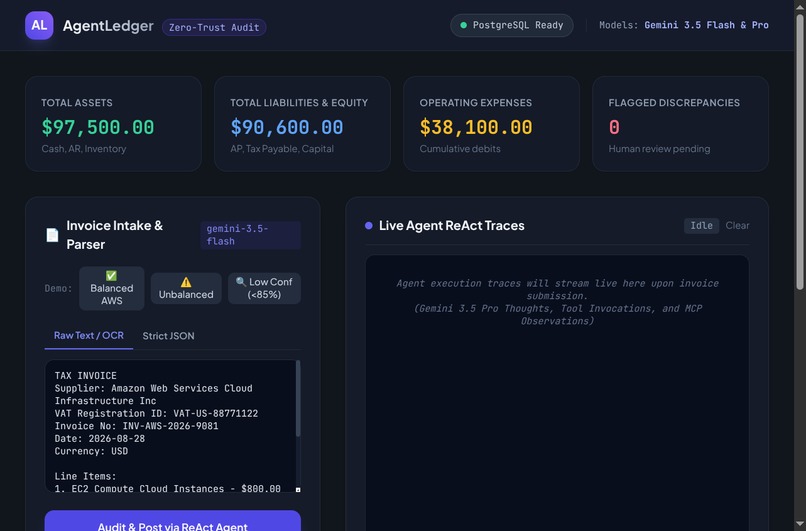Click the invoice text area scrollbar
Image resolution: width=806 pixels, height=531 pixels.
coord(298,398)
